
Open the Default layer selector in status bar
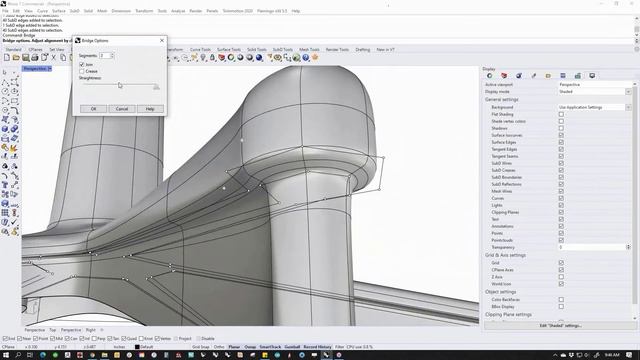(x=144, y=347)
